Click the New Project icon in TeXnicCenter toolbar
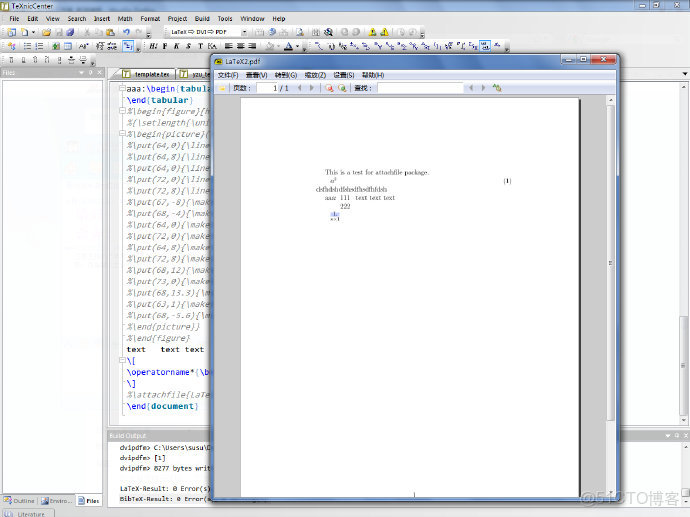Viewport: 690px width, 517px height. (12, 32)
